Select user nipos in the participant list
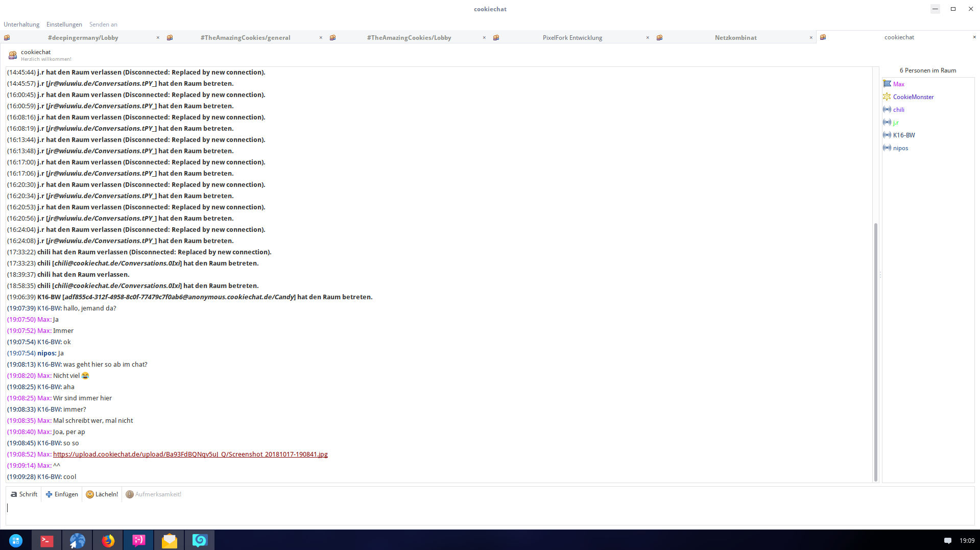Viewport: 980px width, 550px height. tap(900, 148)
